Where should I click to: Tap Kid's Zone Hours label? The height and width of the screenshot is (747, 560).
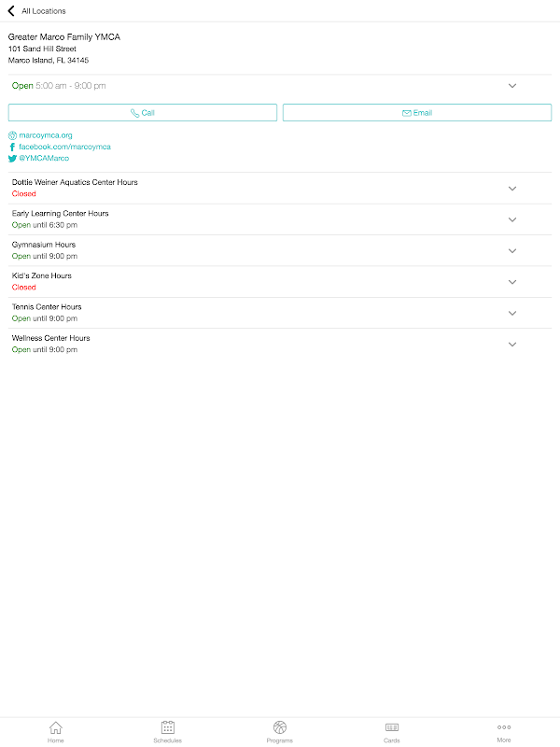pyautogui.click(x=42, y=275)
